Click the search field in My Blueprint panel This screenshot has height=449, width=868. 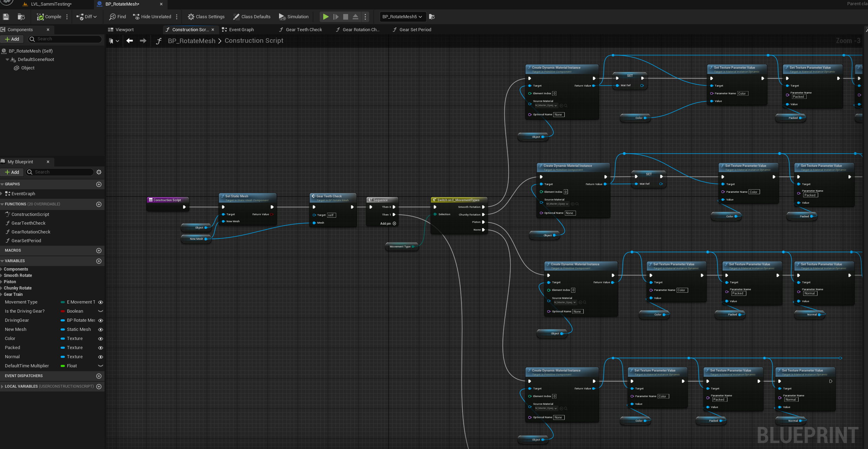60,172
